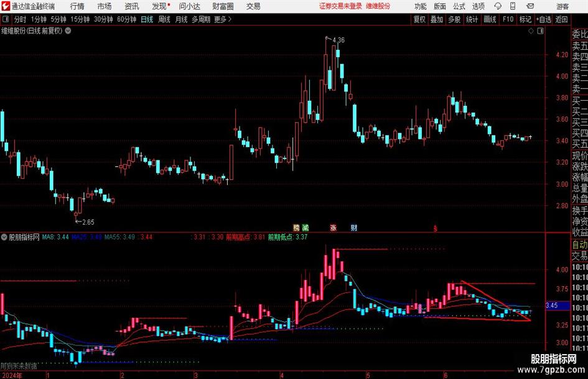Image resolution: width=588 pixels, height=379 pixels.
Task: Click the 统计 statistics toolbar button
Action: [x=472, y=19]
